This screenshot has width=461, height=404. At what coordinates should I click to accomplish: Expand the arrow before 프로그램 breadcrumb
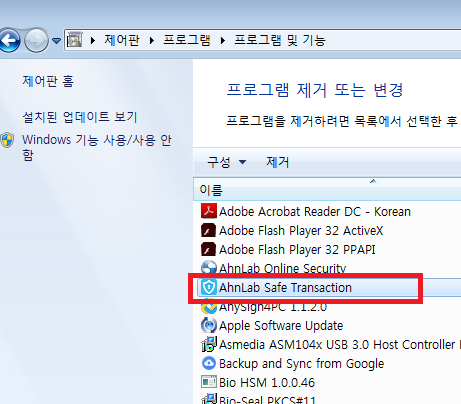tap(152, 41)
